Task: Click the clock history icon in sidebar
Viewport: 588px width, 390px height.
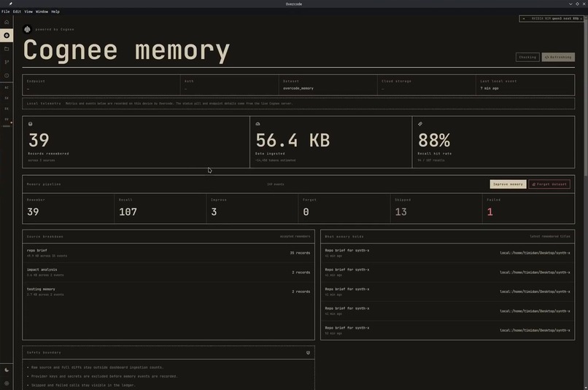Action: (x=7, y=76)
